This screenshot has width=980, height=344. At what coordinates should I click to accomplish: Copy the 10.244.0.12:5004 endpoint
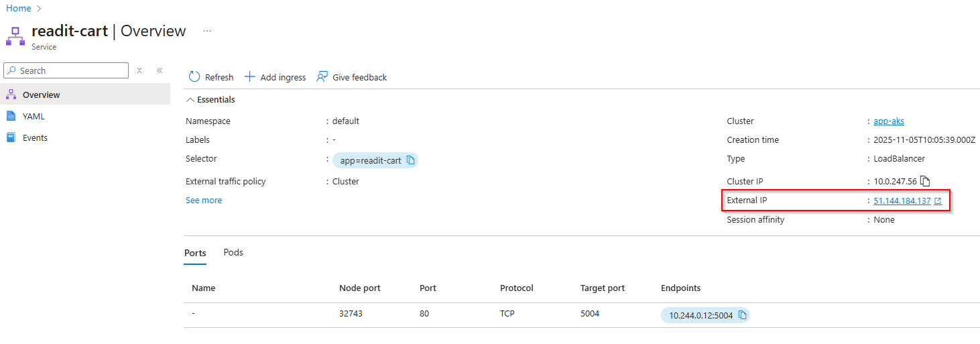[743, 314]
